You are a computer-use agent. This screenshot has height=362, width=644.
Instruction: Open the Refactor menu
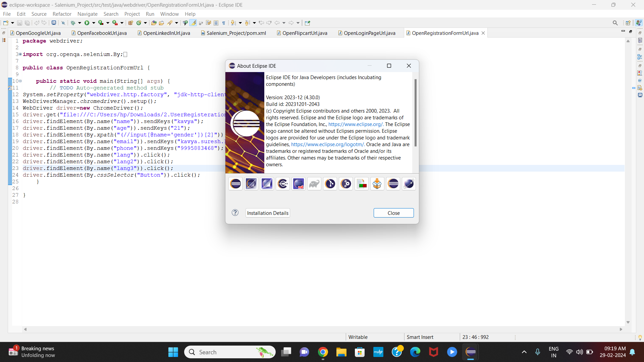tap(62, 14)
